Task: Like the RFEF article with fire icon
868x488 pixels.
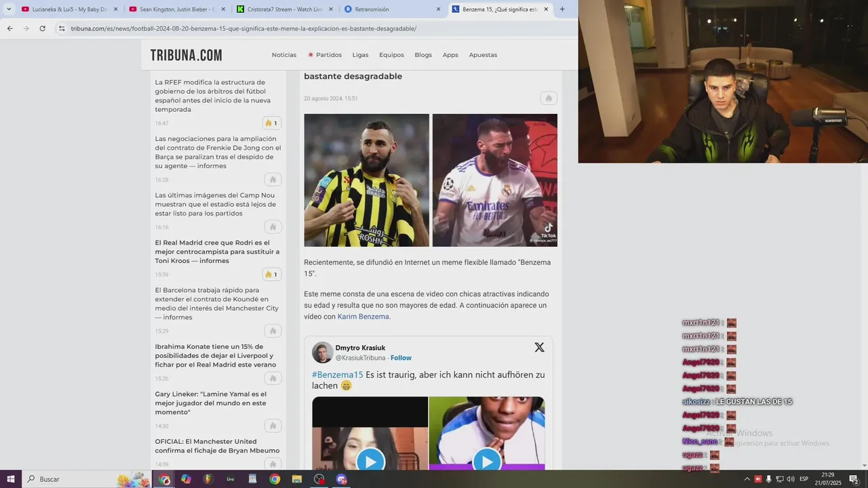Action: [272, 123]
